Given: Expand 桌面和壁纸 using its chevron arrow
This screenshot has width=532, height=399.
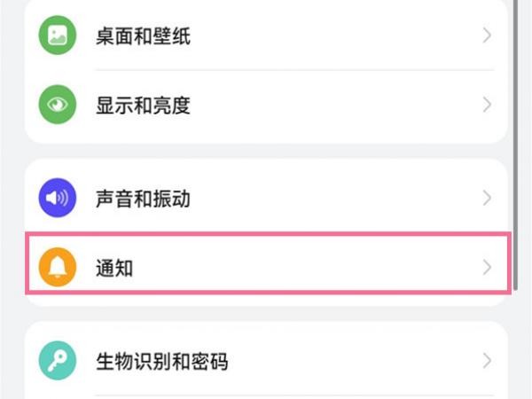Looking at the screenshot, I should (x=487, y=35).
